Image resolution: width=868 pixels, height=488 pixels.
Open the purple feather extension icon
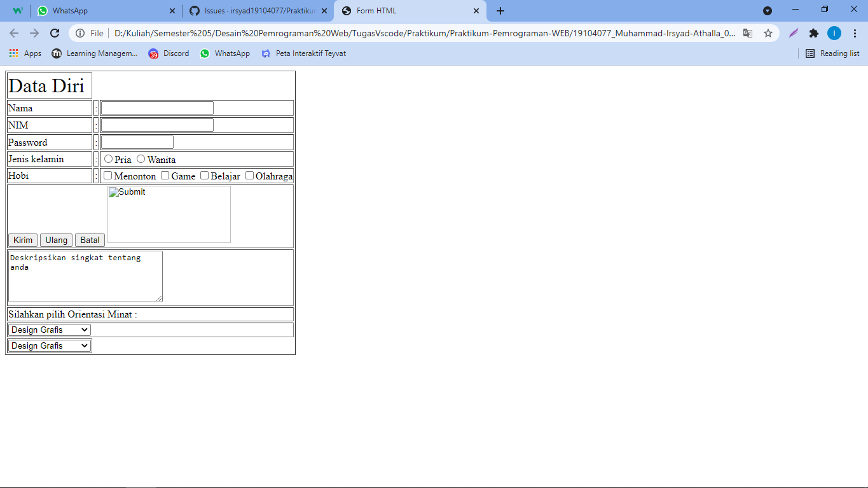tap(794, 33)
